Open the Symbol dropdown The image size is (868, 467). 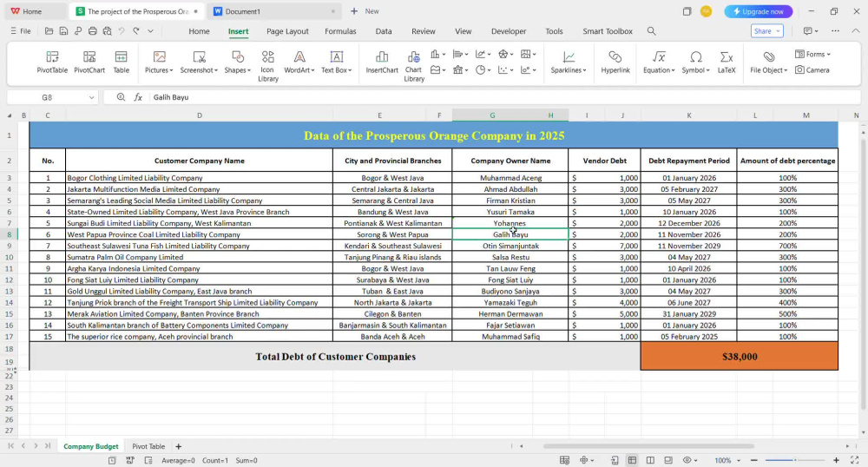pyautogui.click(x=696, y=62)
